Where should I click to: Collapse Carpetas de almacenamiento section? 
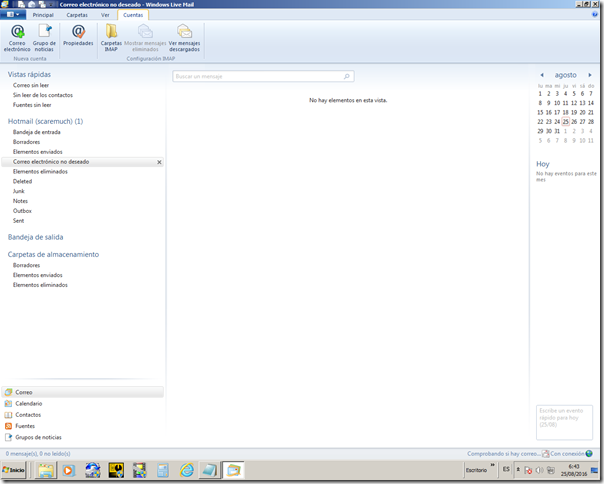pos(53,254)
